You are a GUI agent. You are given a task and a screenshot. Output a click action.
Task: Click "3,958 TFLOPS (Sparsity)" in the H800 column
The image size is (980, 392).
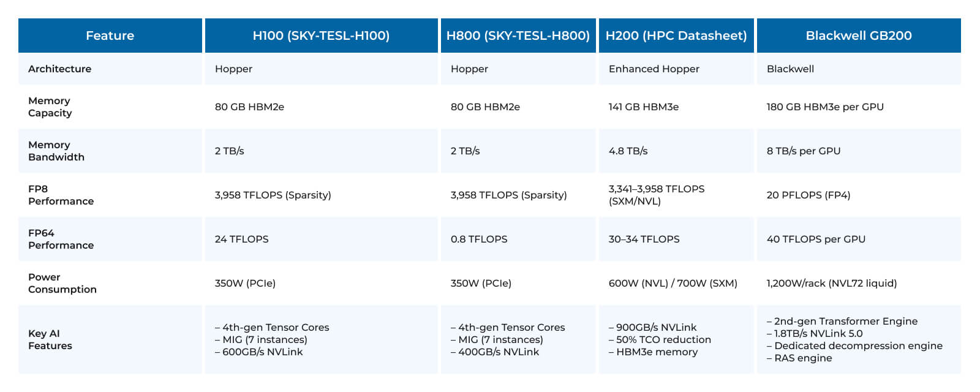tap(508, 195)
